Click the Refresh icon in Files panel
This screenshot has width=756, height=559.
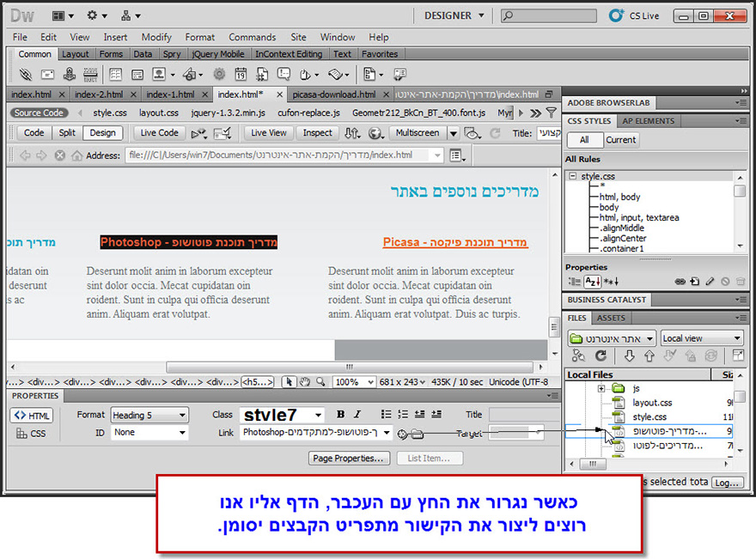(601, 355)
